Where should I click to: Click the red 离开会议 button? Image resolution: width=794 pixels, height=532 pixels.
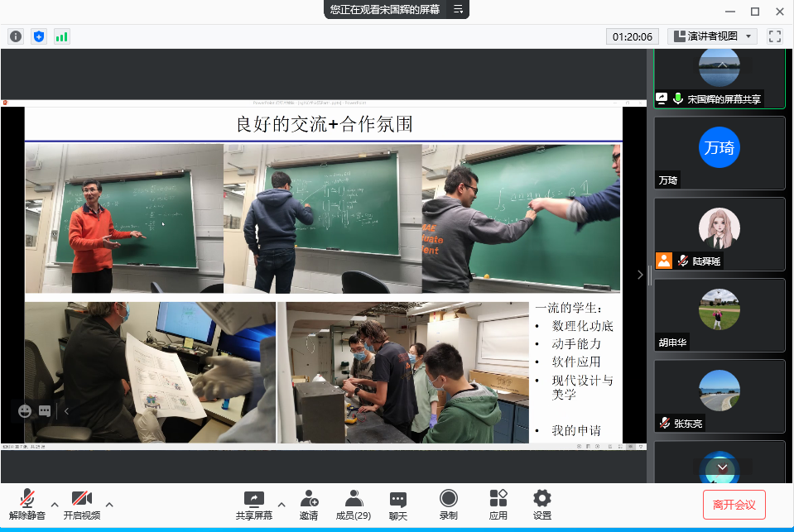coord(734,504)
